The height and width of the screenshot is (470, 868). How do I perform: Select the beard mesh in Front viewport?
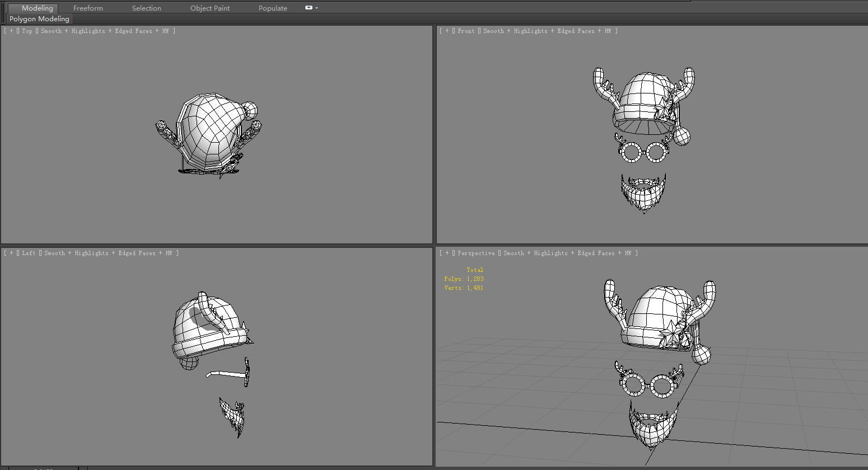pos(644,193)
